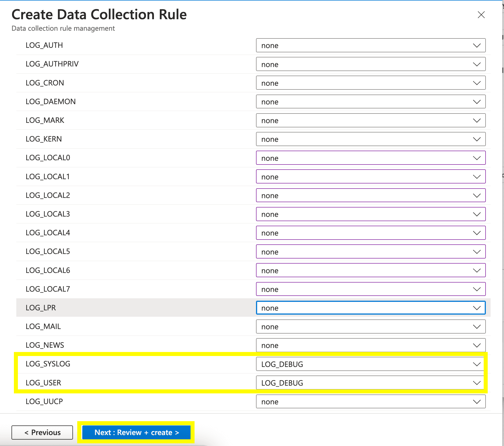Change the LOG_USER level from LOG_DEBUG
Screen dimensions: 504x446
370,383
